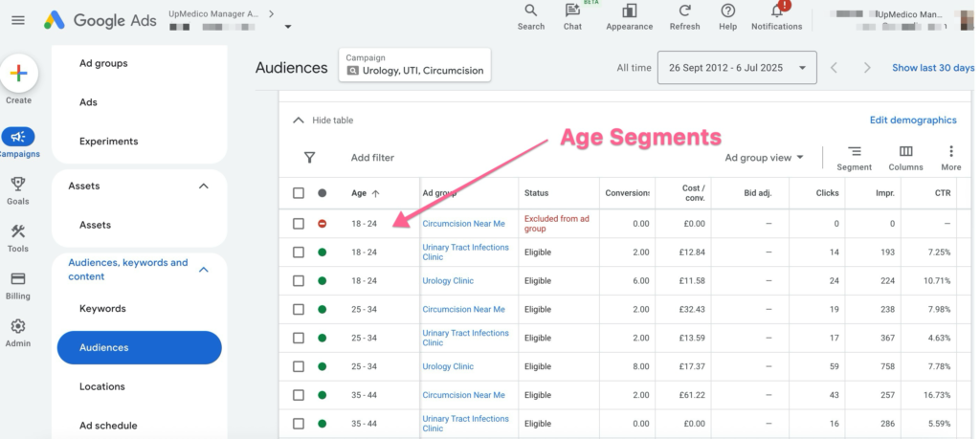Open Ads in the sidebar
The width and height of the screenshot is (980, 439).
(88, 102)
